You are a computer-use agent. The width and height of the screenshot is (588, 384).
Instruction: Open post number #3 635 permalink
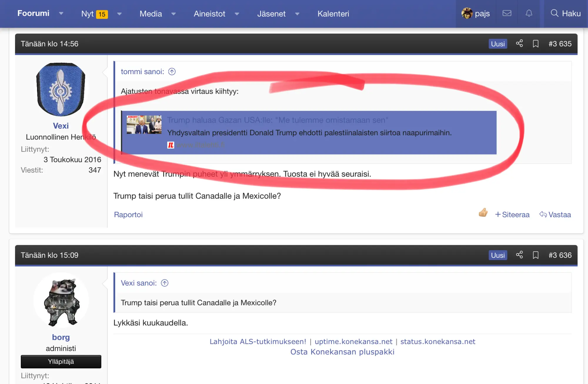pos(560,44)
